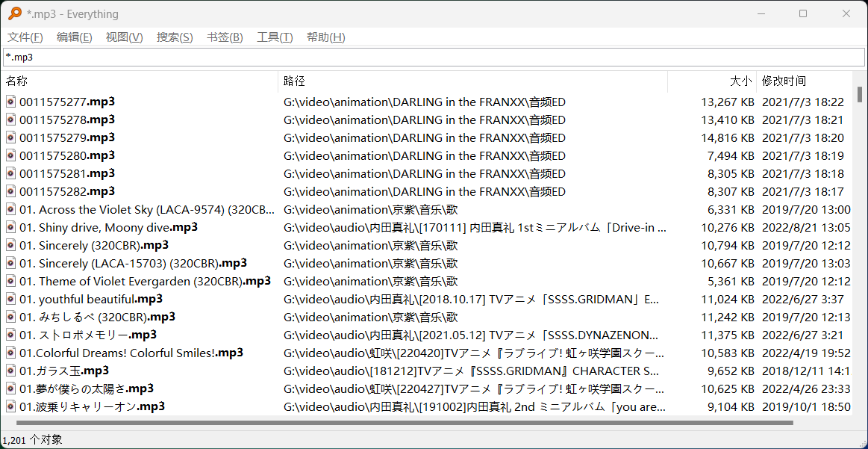
Task: Click the Everything magnifier icon in title bar
Action: (15, 13)
